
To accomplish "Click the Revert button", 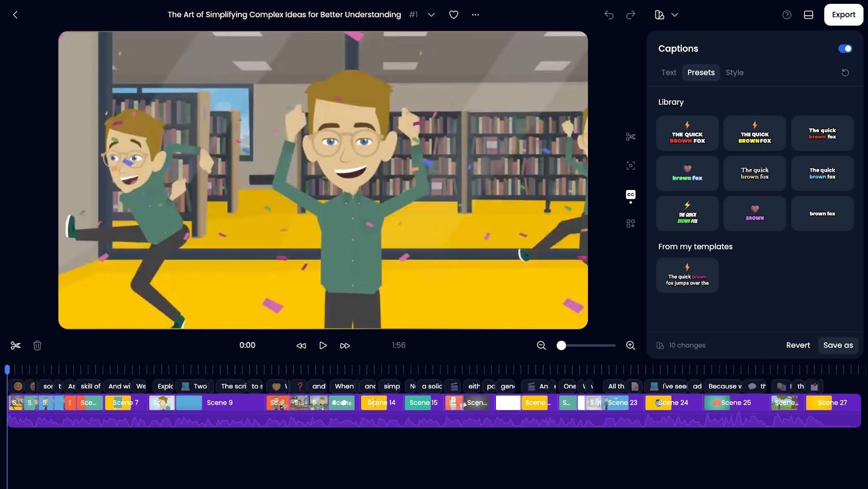I will tap(797, 345).
